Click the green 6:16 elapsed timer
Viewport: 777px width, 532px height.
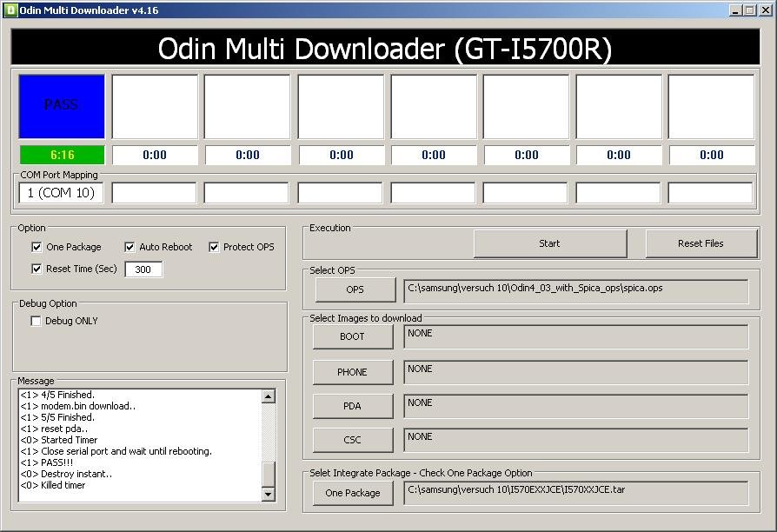[x=62, y=155]
